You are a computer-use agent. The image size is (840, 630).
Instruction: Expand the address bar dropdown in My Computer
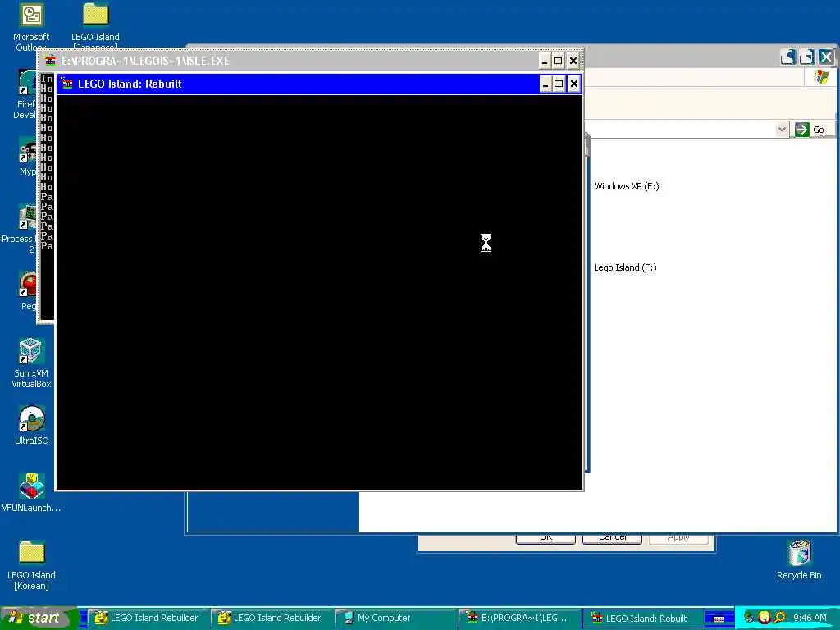point(782,130)
